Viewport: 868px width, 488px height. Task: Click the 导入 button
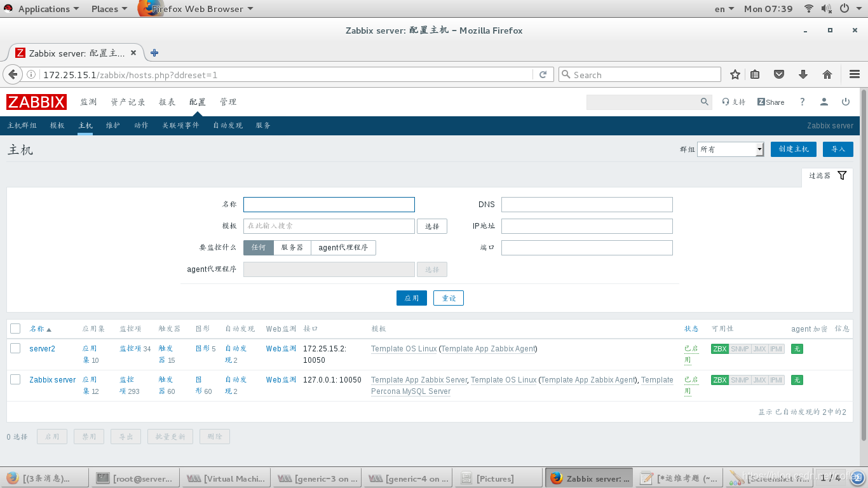click(838, 149)
